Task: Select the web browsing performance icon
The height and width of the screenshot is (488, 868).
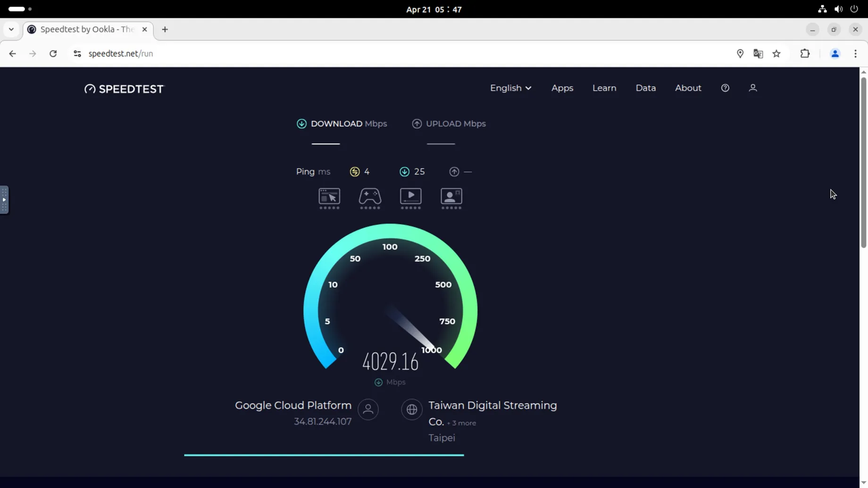Action: click(x=329, y=198)
